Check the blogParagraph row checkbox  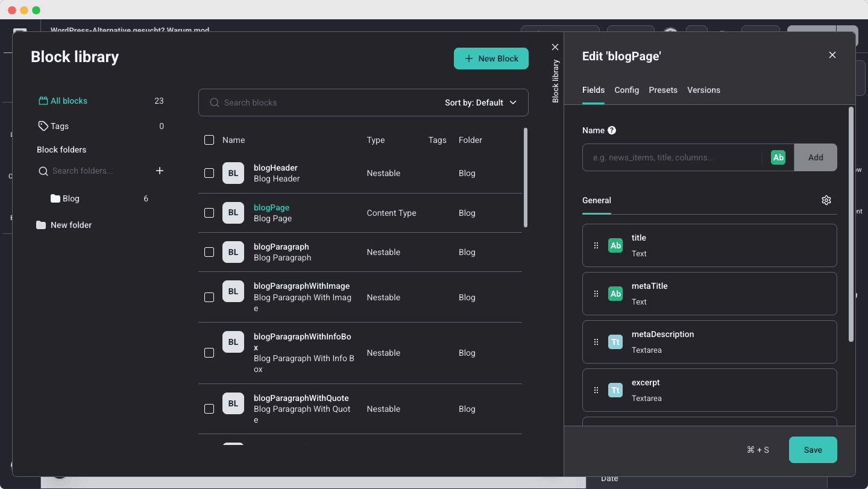coord(209,252)
